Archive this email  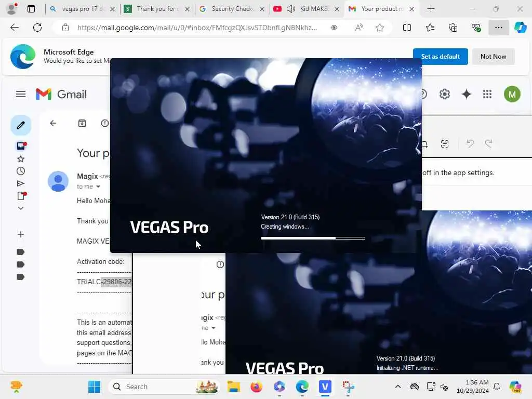[x=82, y=123]
